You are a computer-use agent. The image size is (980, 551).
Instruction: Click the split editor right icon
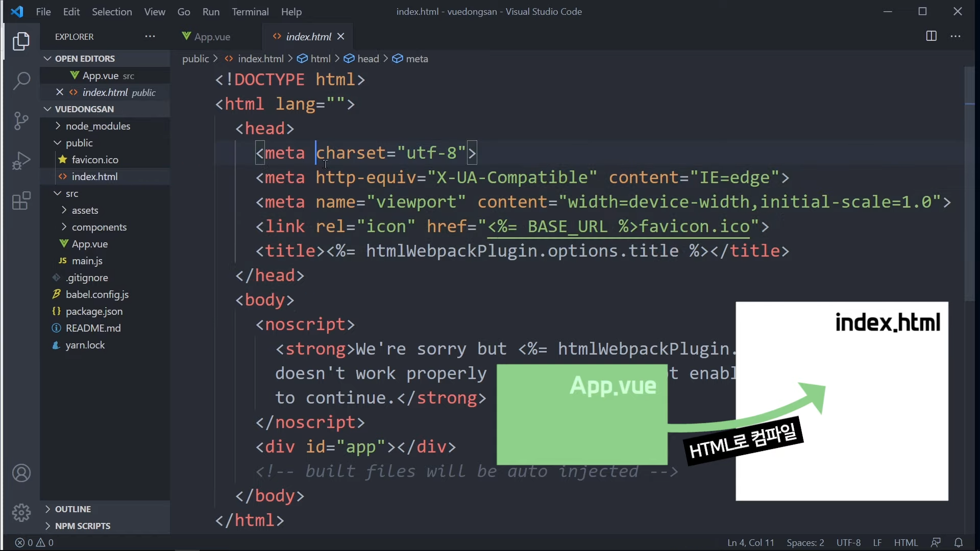click(x=931, y=36)
